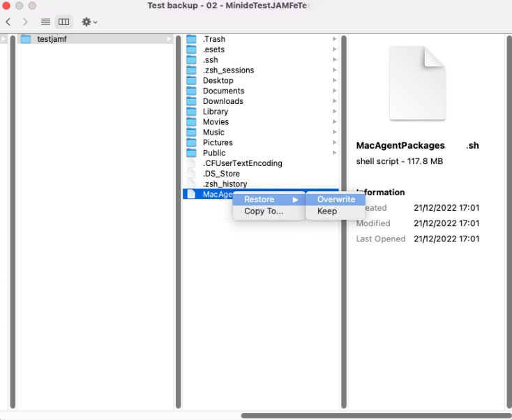Screen dimensions: 512x420
Task: Expand the .ssh folder arrow
Action: (x=335, y=60)
